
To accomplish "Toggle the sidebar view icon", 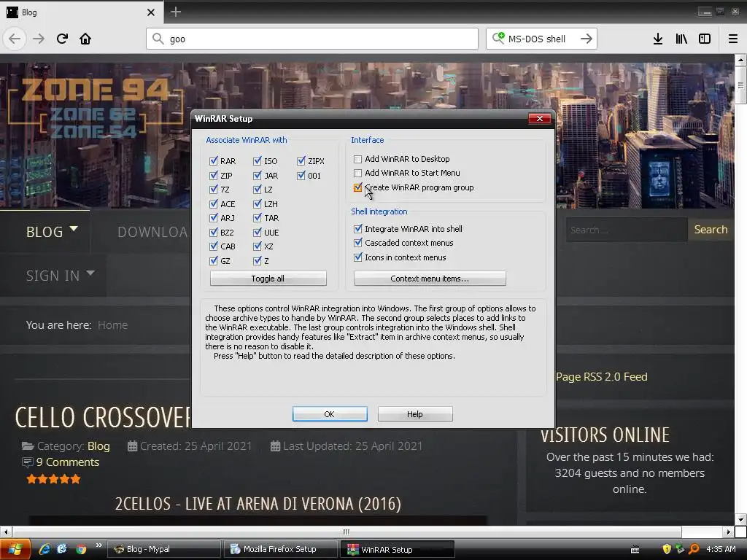I will click(x=705, y=39).
